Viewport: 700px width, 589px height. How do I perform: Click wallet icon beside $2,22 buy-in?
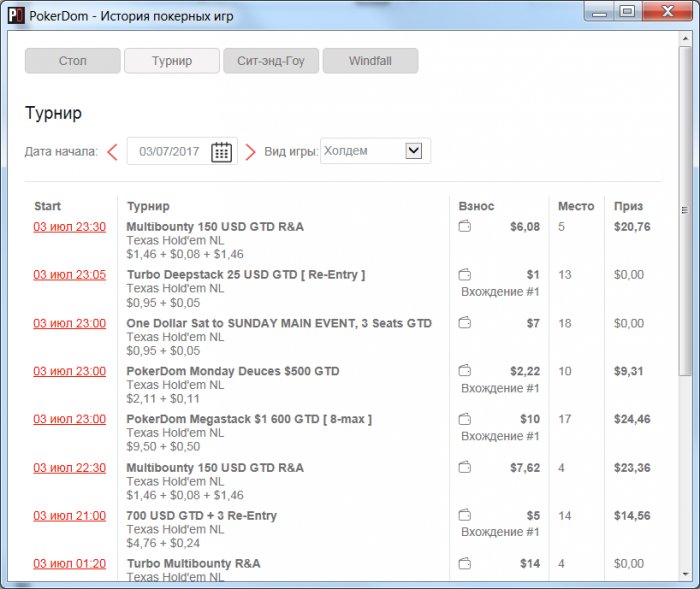(x=465, y=371)
